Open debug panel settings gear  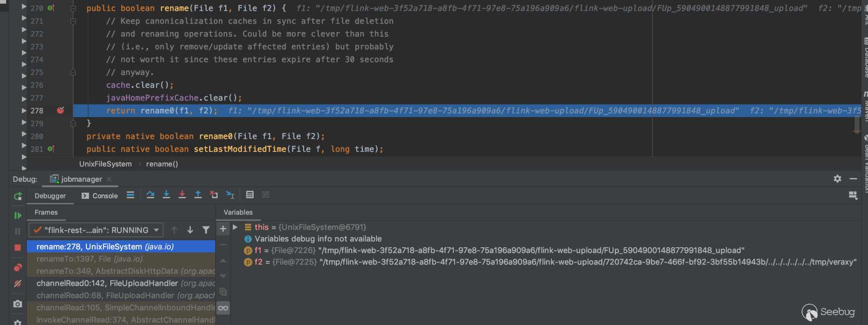point(837,179)
